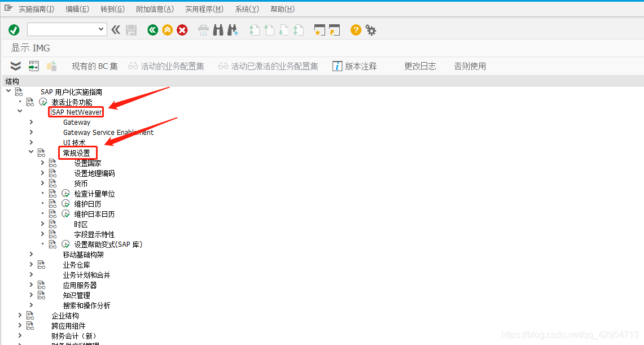Open the 系统(Y) menu
644x345 pixels.
(x=247, y=9)
